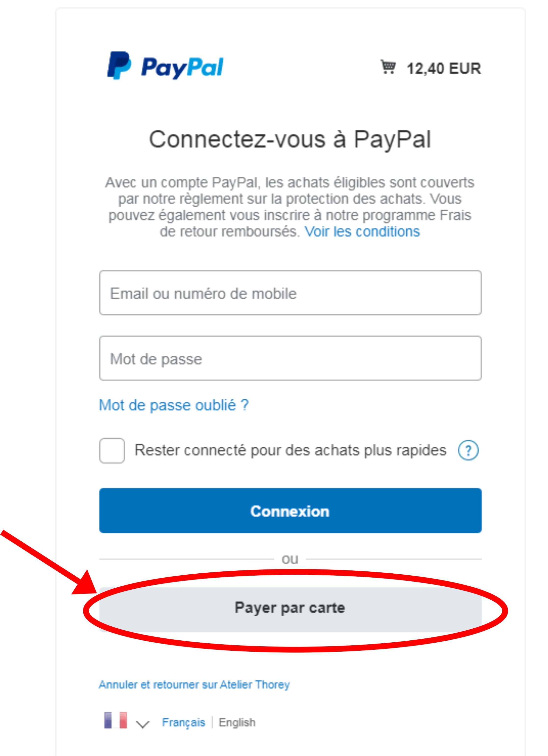Click the 'ou' divider text
Screen dimensions: 548x756
coord(290,559)
